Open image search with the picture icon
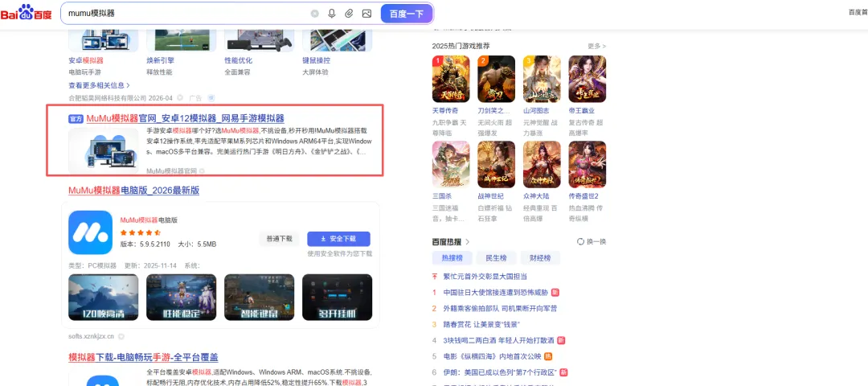The width and height of the screenshot is (868, 386). pos(366,14)
